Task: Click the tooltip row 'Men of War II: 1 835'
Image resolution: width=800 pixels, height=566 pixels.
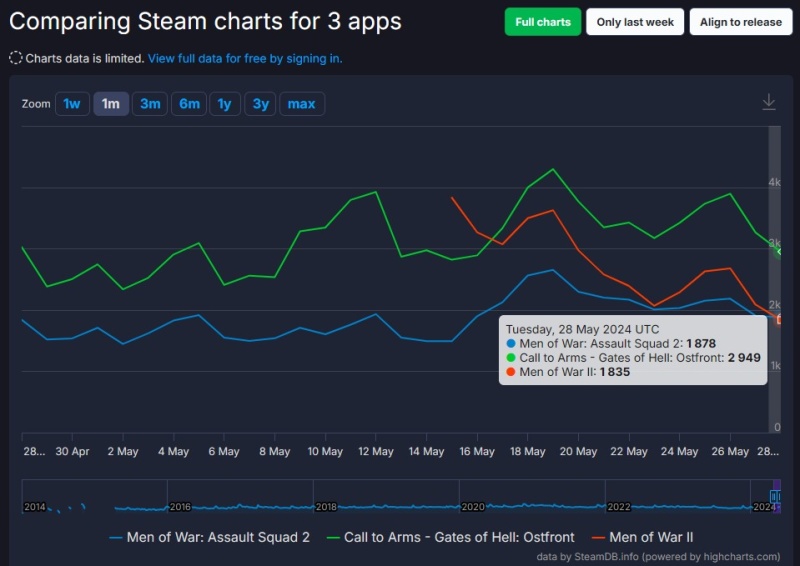Action: coord(568,372)
